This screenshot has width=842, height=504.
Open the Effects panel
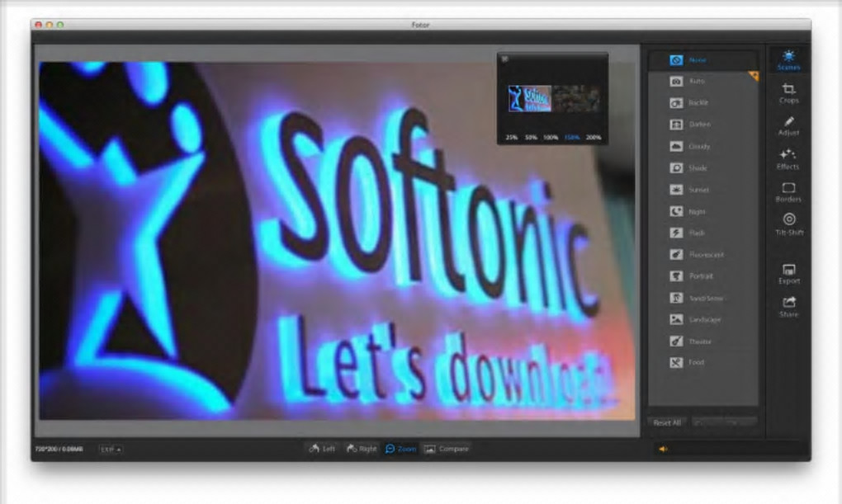[x=788, y=159]
